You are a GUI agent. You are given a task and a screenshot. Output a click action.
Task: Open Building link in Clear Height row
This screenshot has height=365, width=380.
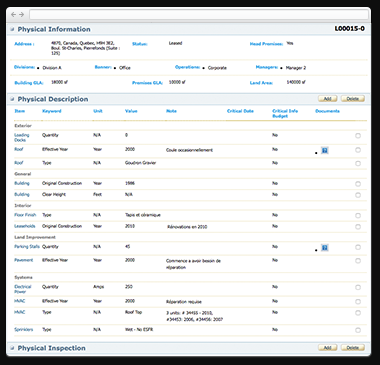[22, 194]
